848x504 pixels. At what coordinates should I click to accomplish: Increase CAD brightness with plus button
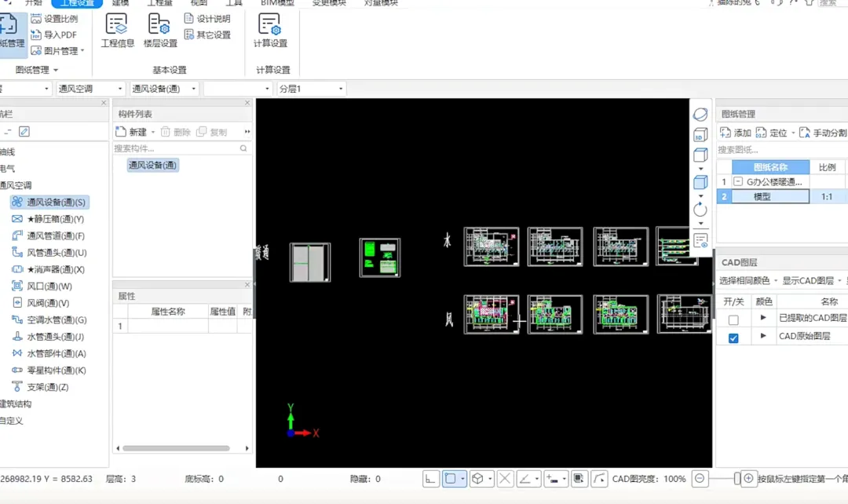tap(748, 479)
